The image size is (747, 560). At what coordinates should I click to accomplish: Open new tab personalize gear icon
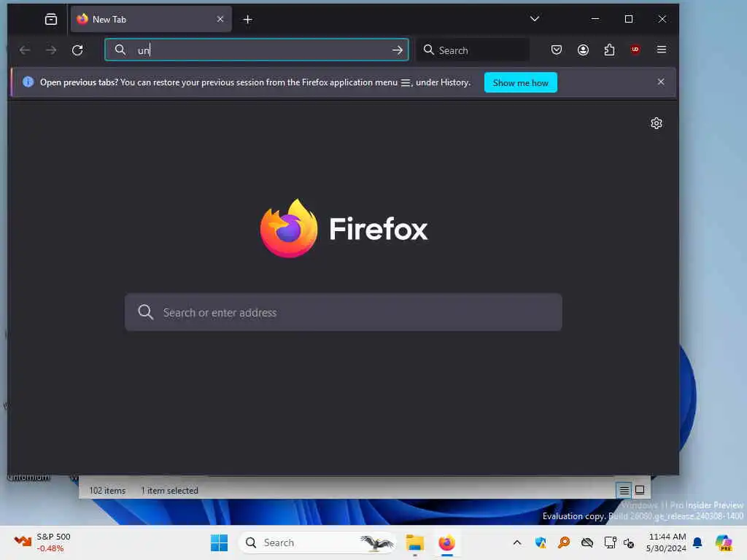[x=656, y=123]
